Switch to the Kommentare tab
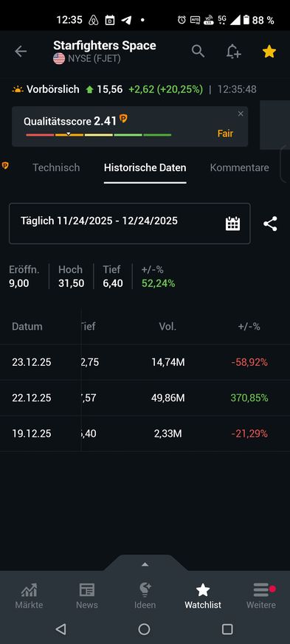The height and width of the screenshot is (644, 290). coord(240,167)
